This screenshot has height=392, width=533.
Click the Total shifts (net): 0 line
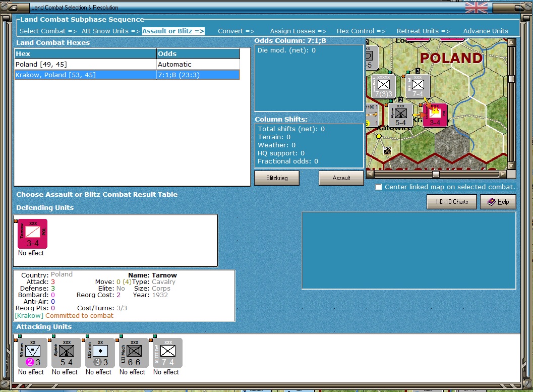click(291, 129)
